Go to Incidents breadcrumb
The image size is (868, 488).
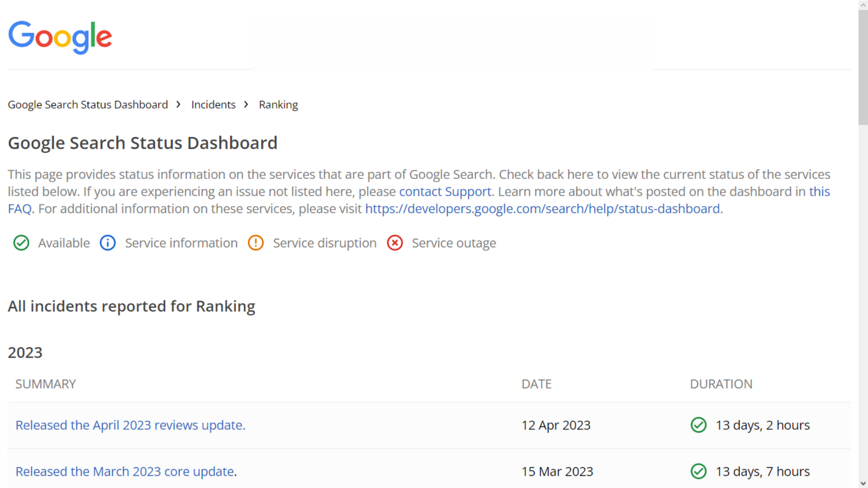coord(213,105)
